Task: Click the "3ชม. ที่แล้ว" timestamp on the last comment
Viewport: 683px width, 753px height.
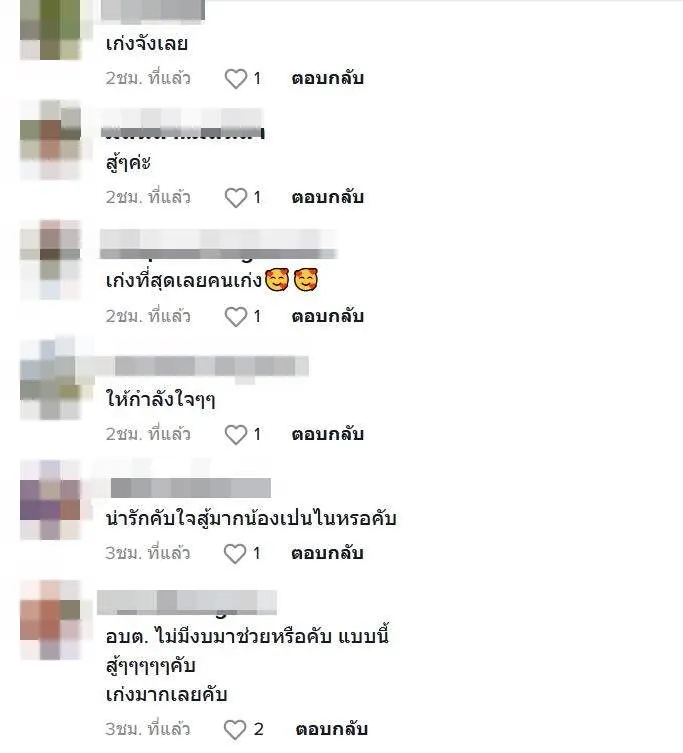Action: click(147, 729)
